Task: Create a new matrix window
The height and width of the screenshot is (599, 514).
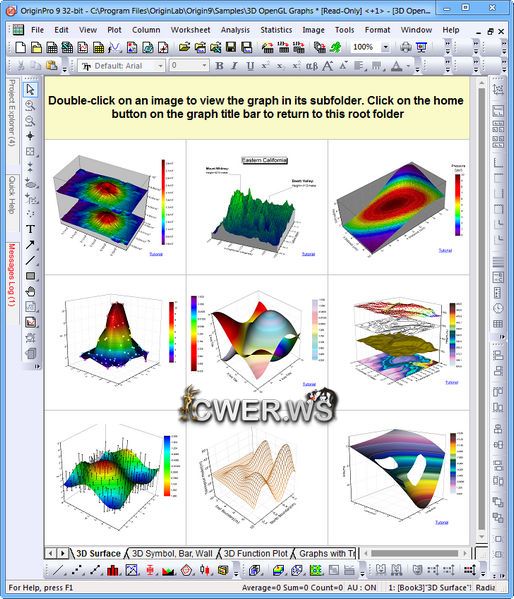Action: pyautogui.click(x=99, y=47)
